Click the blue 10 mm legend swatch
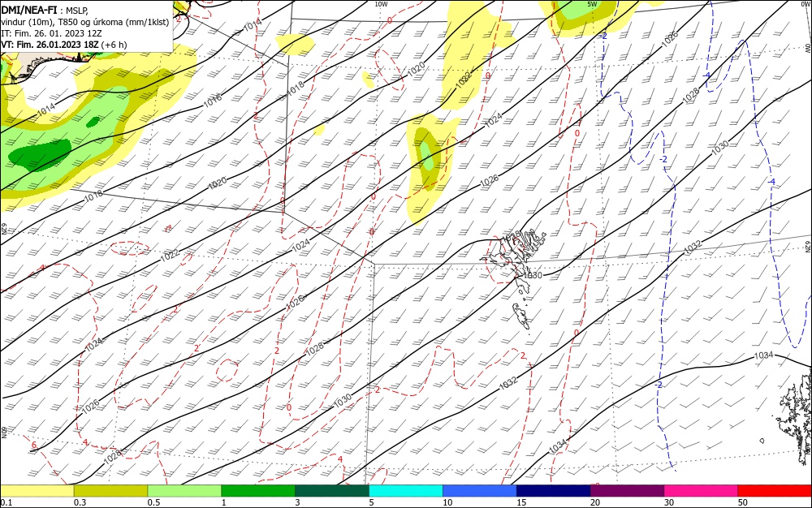The height and width of the screenshot is (508, 812). click(480, 491)
